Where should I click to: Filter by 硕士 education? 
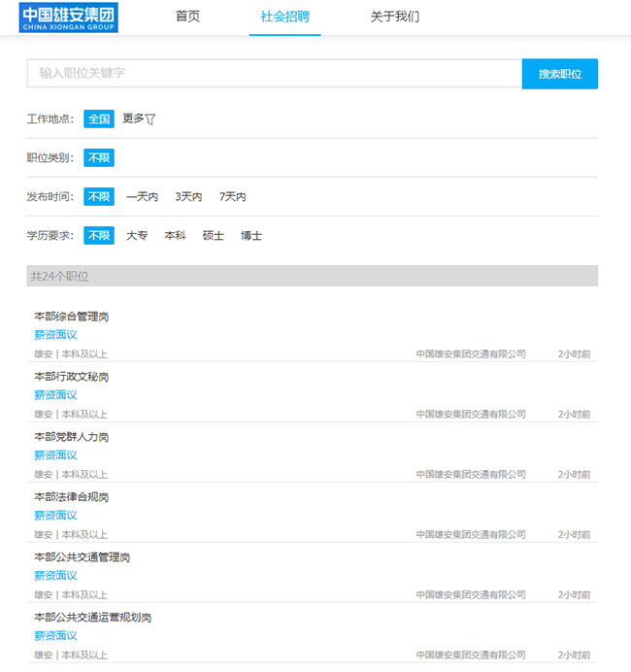tap(214, 235)
